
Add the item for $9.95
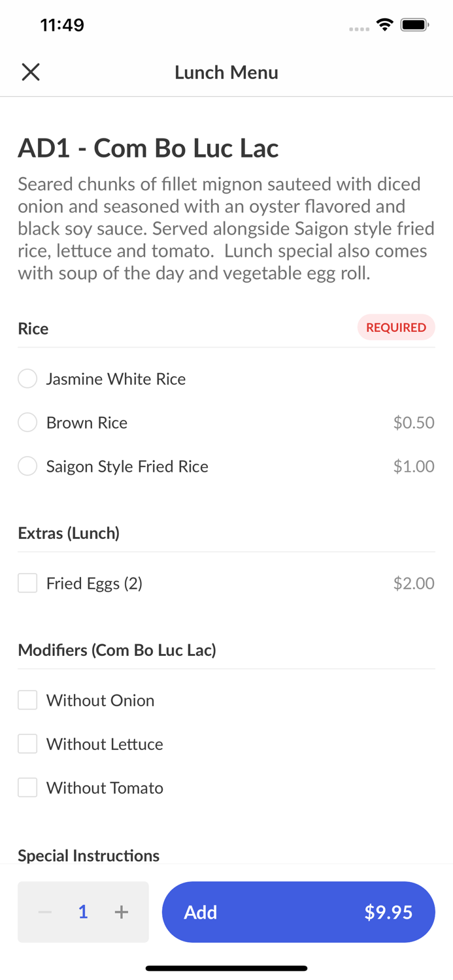[x=298, y=912]
